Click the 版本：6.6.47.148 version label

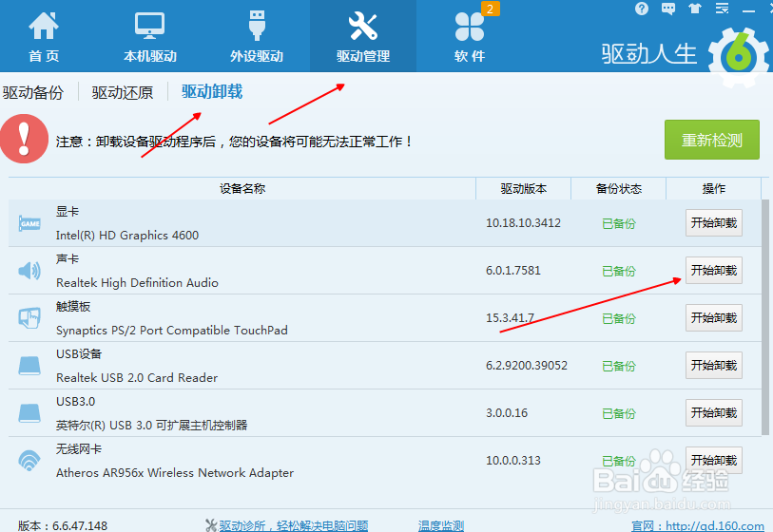63,525
